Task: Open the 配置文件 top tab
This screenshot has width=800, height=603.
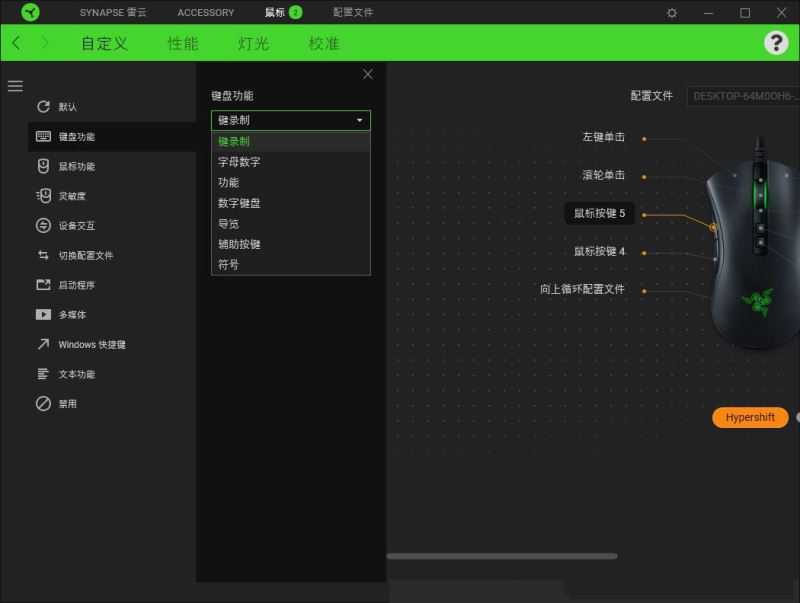Action: coord(353,12)
